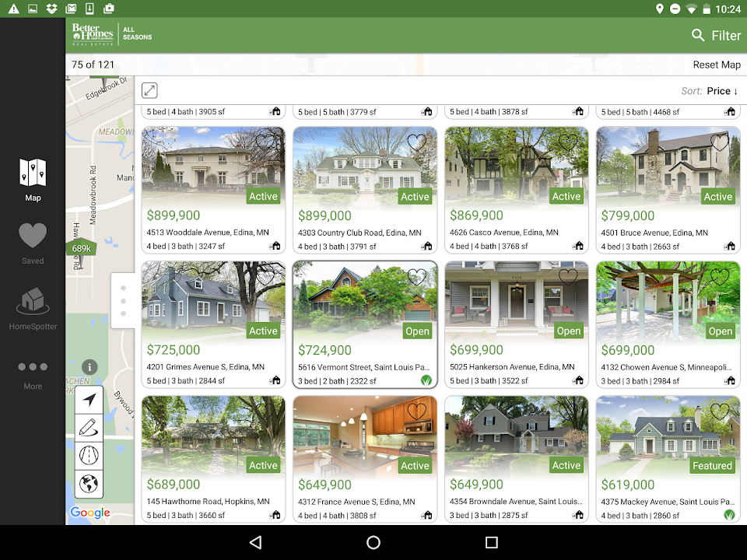This screenshot has width=747, height=560.
Task: Click the expand list fullscreen icon
Action: pyautogui.click(x=149, y=91)
